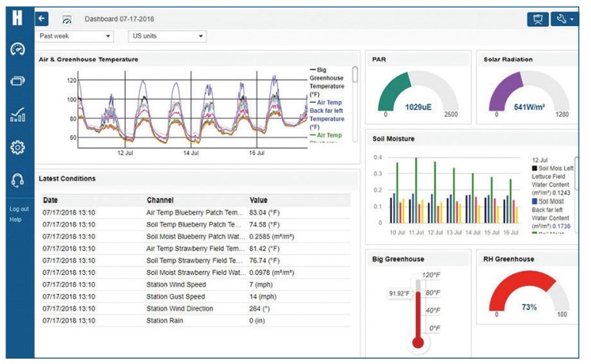
Task: Expand the Past week time range dropdown
Action: coord(75,36)
